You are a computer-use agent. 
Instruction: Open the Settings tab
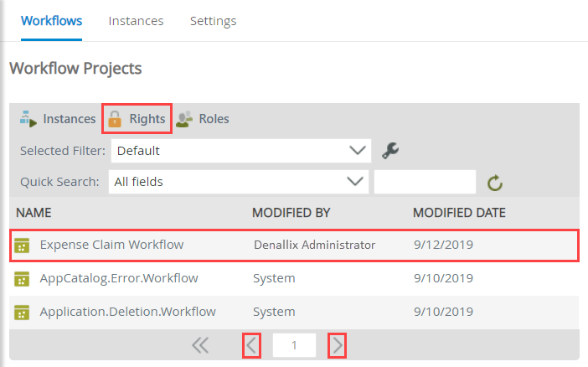point(213,21)
